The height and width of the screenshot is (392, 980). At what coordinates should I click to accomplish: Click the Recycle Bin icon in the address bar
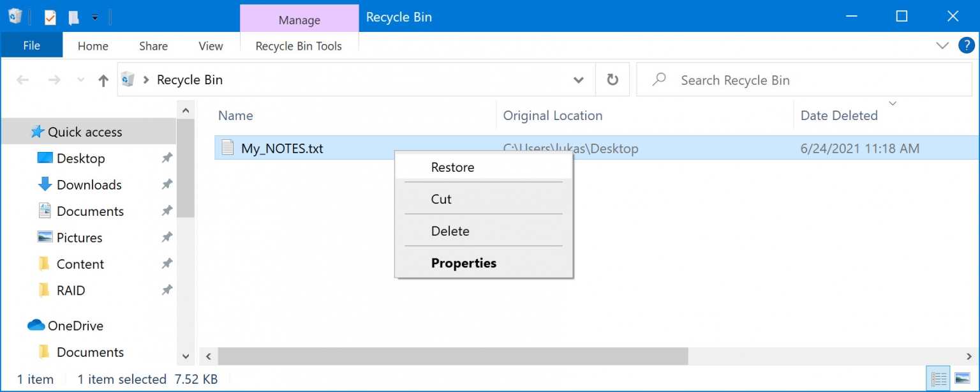[x=128, y=79]
